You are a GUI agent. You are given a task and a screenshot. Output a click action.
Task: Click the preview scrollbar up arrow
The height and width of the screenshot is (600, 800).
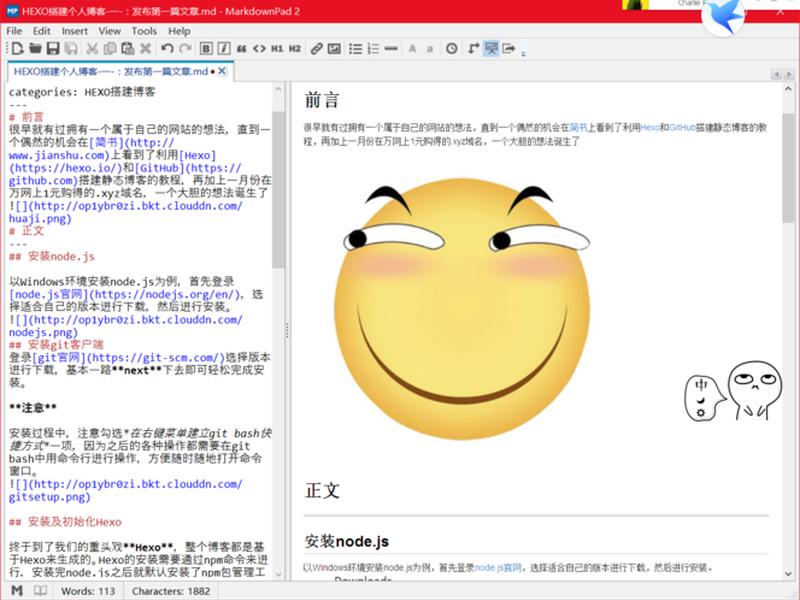pyautogui.click(x=788, y=89)
